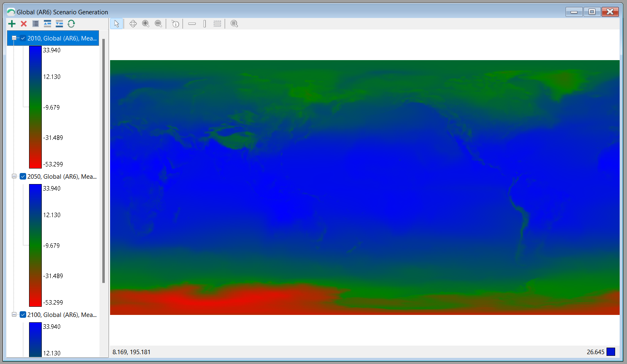Image resolution: width=627 pixels, height=364 pixels.
Task: Click the move layer up icon
Action: click(x=47, y=24)
